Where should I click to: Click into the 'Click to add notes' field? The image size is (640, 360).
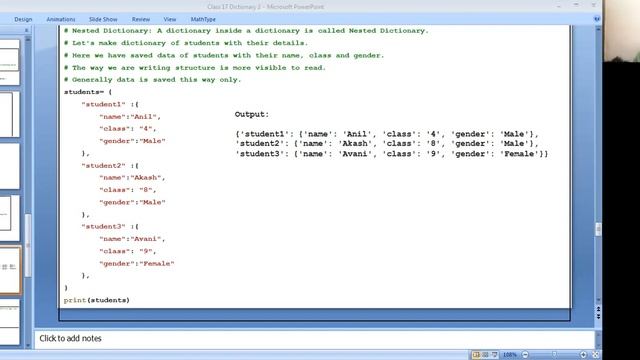tap(314, 338)
